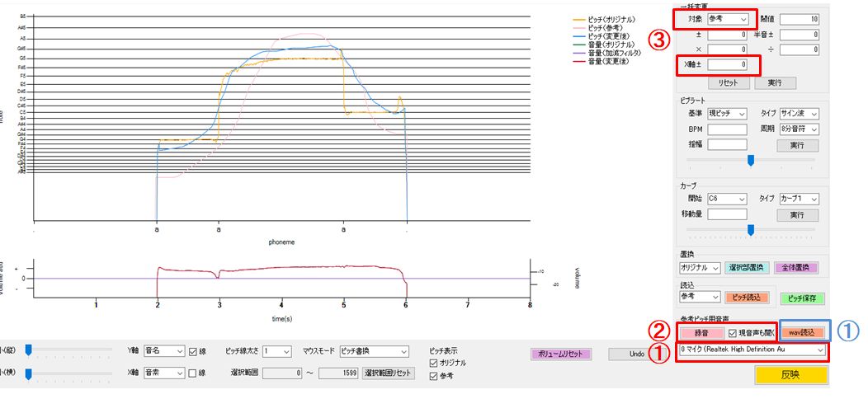Open the microphone device dropdown

[751, 350]
